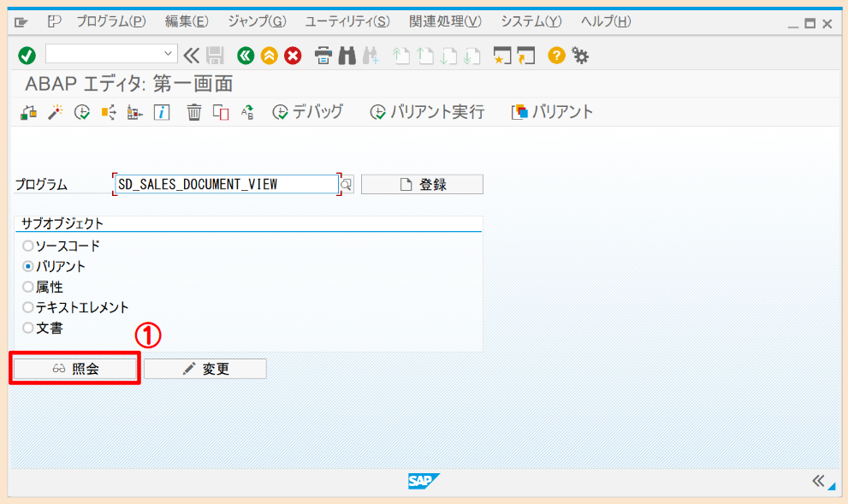
Task: Click the Save disk icon
Action: coord(215,55)
